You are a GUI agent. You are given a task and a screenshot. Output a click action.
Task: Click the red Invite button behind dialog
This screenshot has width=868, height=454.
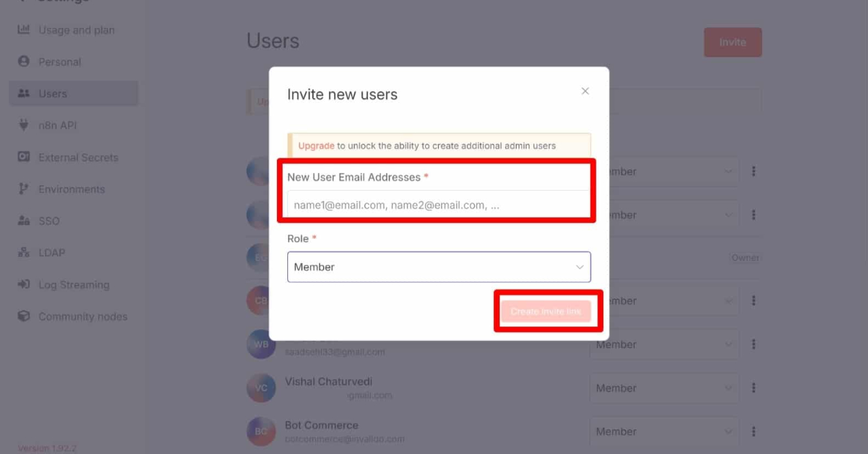[x=733, y=42]
